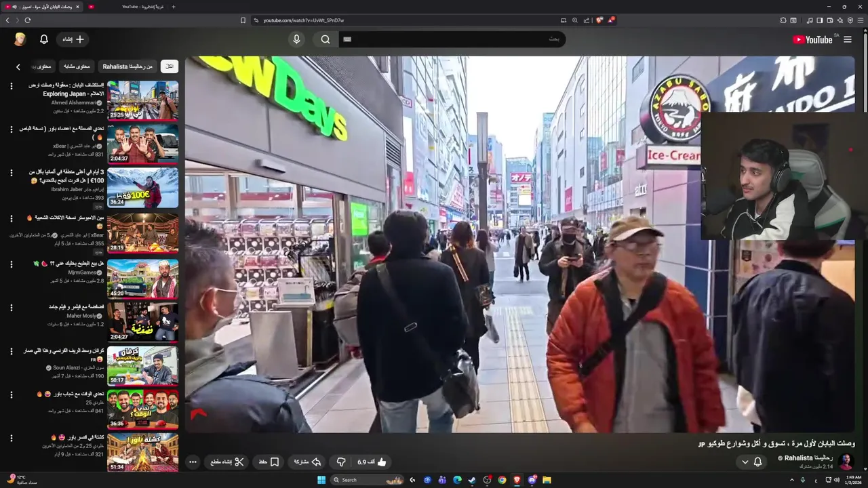Share the video (مشاركة) button
This screenshot has width=868, height=488.
pyautogui.click(x=307, y=462)
